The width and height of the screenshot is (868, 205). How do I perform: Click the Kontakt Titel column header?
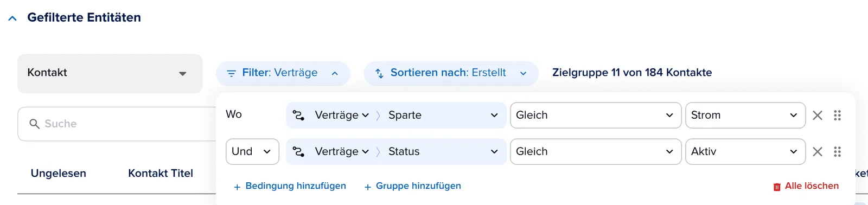coord(161,174)
